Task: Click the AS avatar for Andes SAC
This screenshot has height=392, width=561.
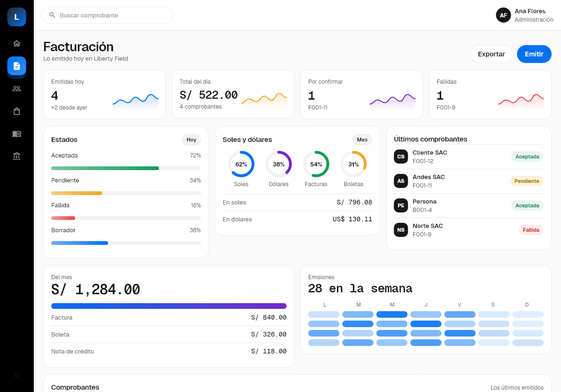Action: point(401,181)
